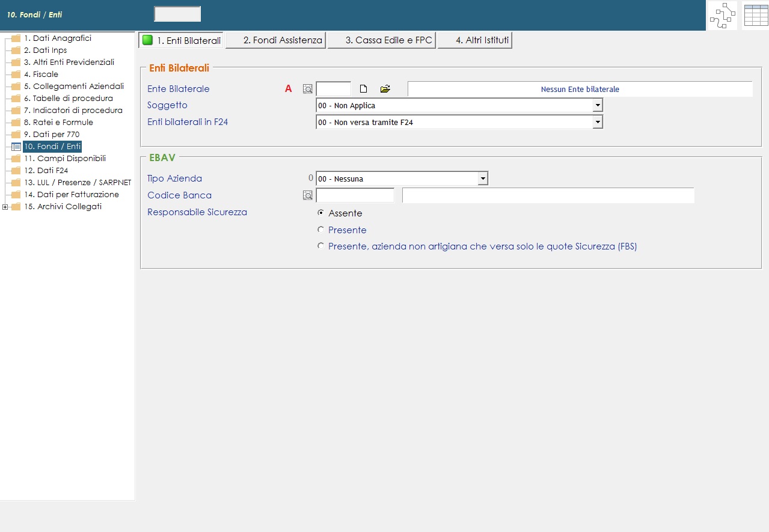Image resolution: width=769 pixels, height=532 pixels.
Task: Open the Tipo Azienda dropdown
Action: click(x=482, y=179)
